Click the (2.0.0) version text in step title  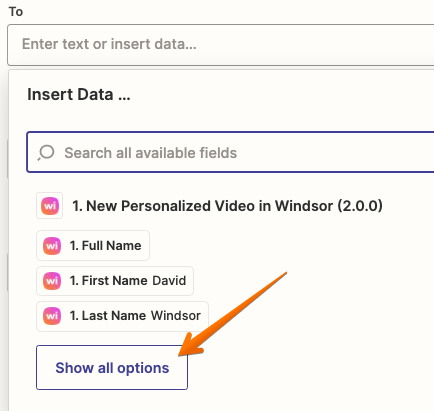360,206
